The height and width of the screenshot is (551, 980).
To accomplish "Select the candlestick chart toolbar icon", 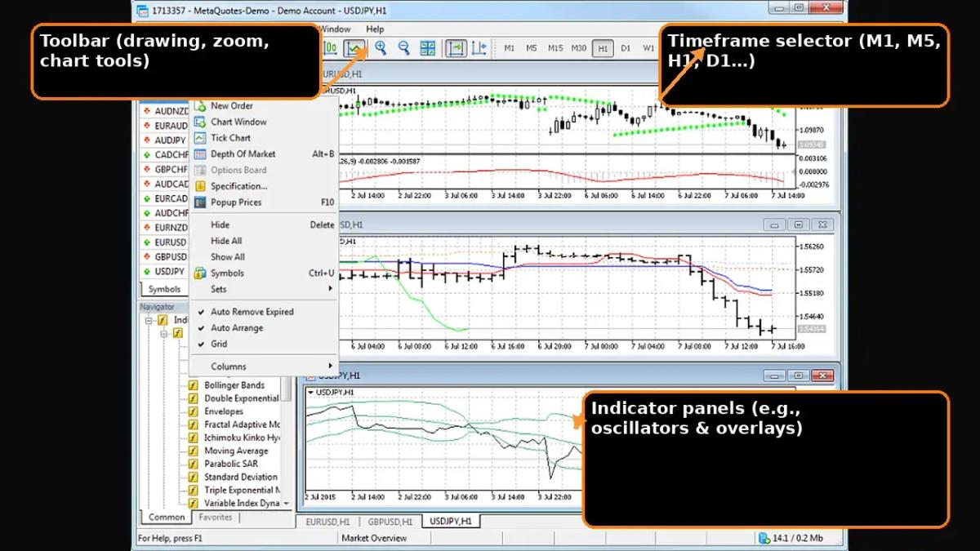I will click(x=331, y=48).
